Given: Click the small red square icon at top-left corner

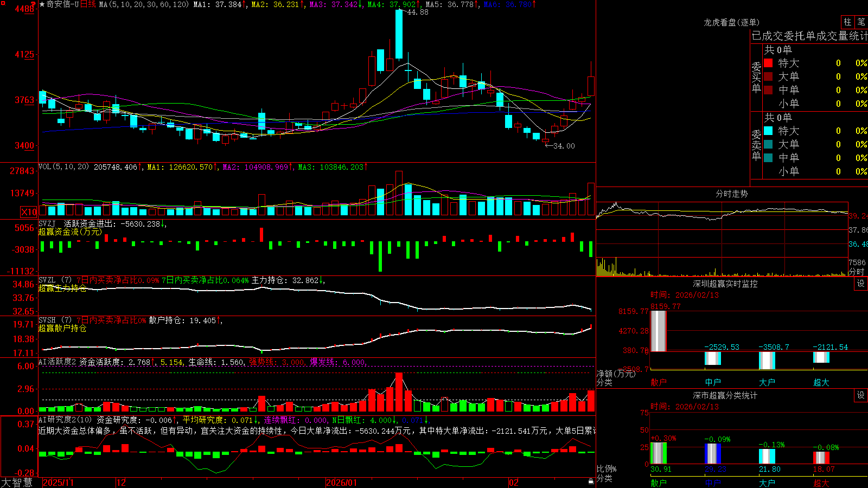Looking at the screenshot, I should 3,3.
